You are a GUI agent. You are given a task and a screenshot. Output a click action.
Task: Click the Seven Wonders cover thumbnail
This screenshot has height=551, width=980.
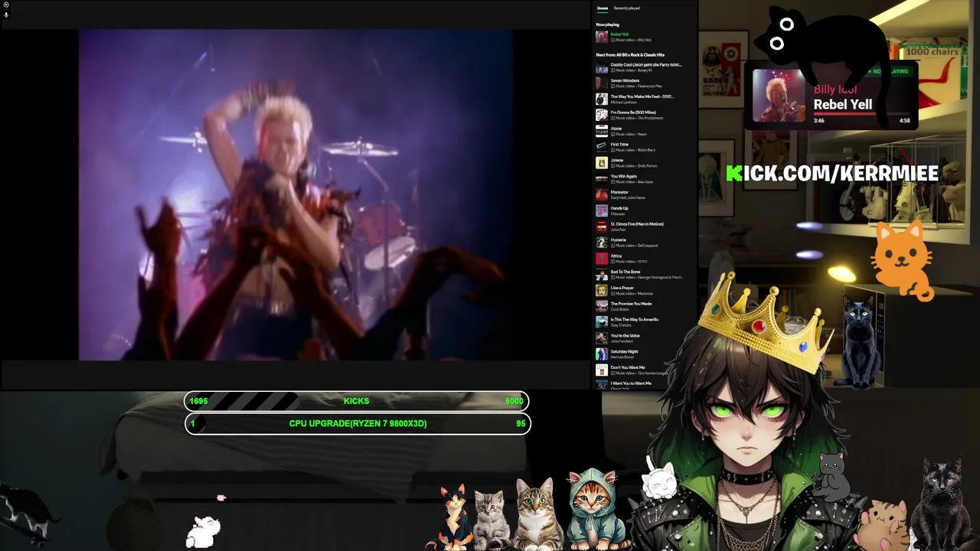pos(602,83)
